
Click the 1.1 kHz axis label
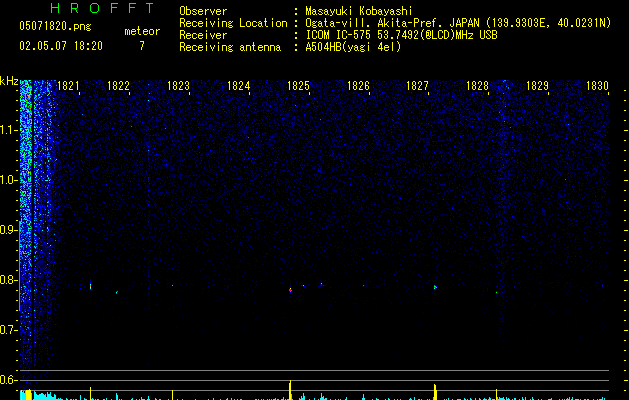pos(8,130)
